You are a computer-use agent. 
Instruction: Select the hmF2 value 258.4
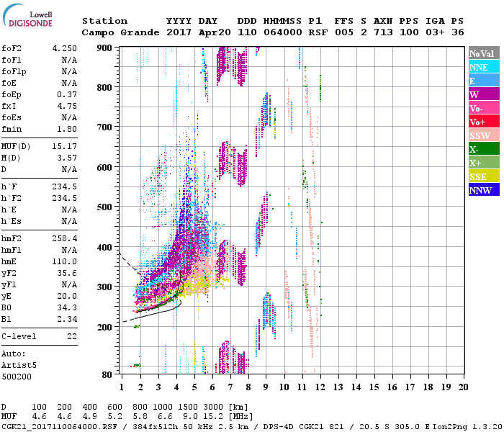pos(65,238)
